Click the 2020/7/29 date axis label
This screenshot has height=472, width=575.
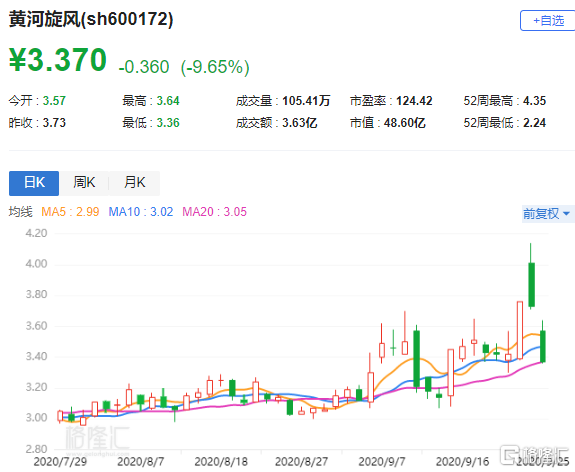point(60,461)
